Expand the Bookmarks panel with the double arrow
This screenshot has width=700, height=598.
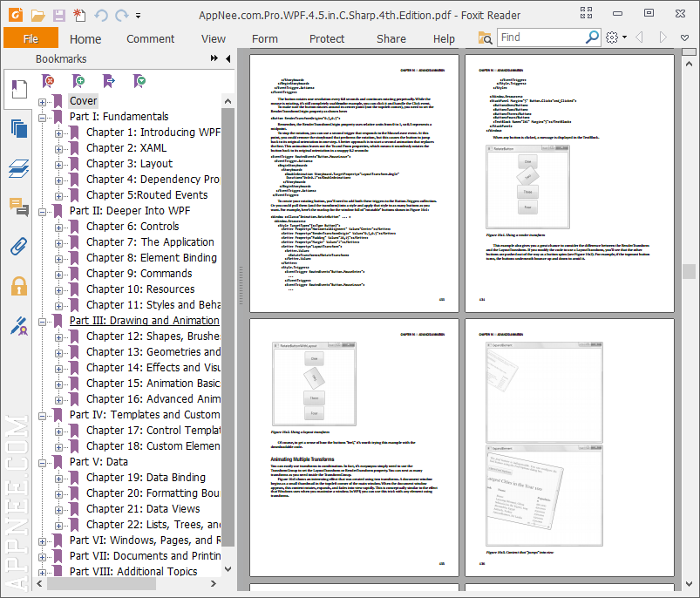coord(214,58)
